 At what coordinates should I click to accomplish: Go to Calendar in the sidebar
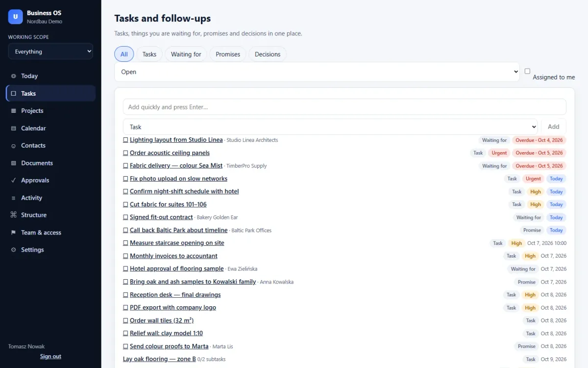coord(50,128)
